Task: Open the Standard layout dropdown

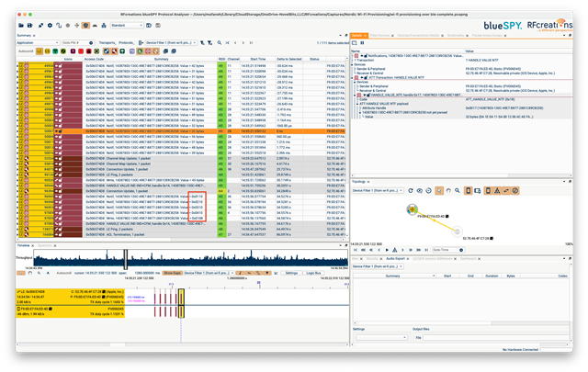Action: click(127, 25)
